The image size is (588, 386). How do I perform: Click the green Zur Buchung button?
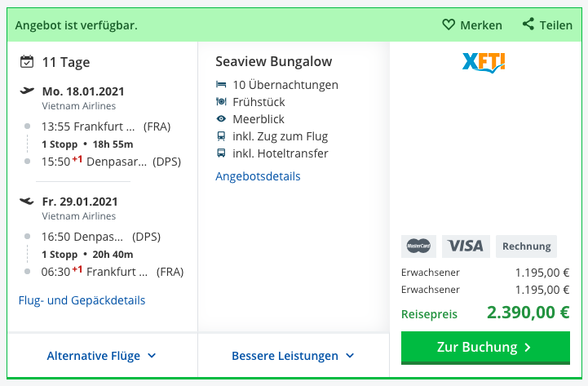[x=485, y=348]
